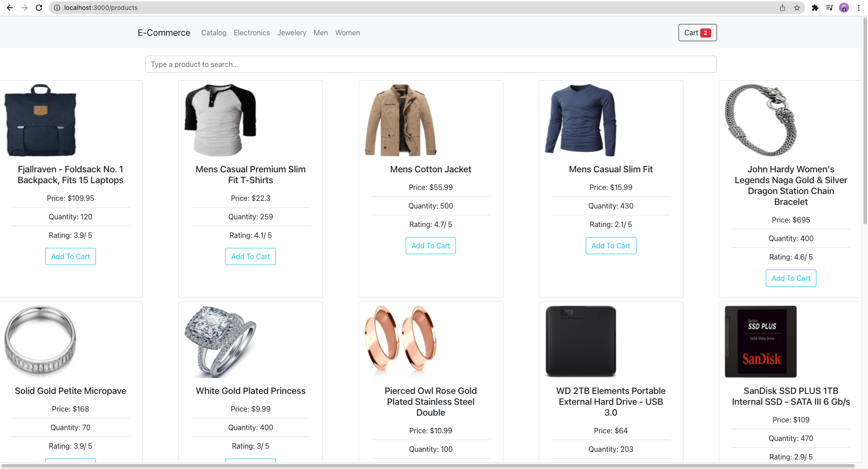The image size is (868, 469).
Task: Click the Mens Casual Premium T-Shirt image
Action: click(220, 120)
